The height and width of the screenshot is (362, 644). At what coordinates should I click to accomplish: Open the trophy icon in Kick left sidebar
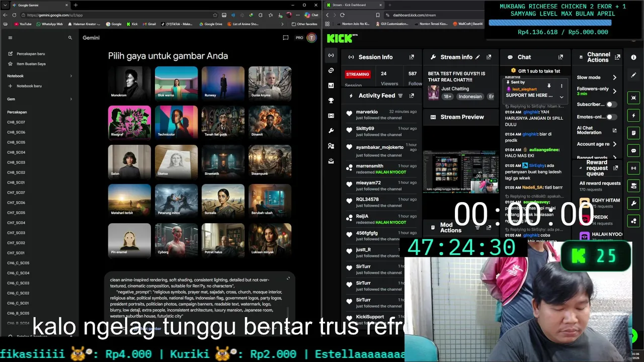pos(331,101)
